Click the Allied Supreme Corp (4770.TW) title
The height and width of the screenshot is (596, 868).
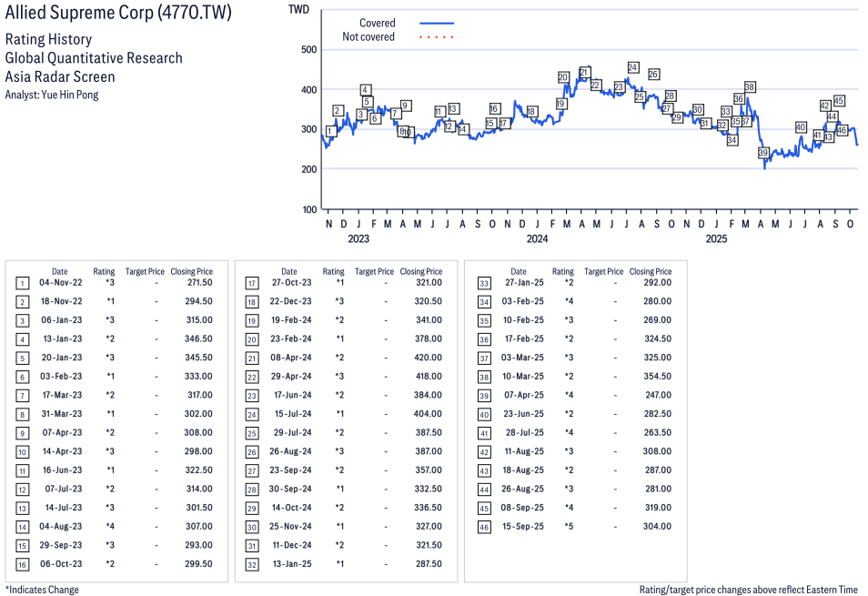point(118,14)
